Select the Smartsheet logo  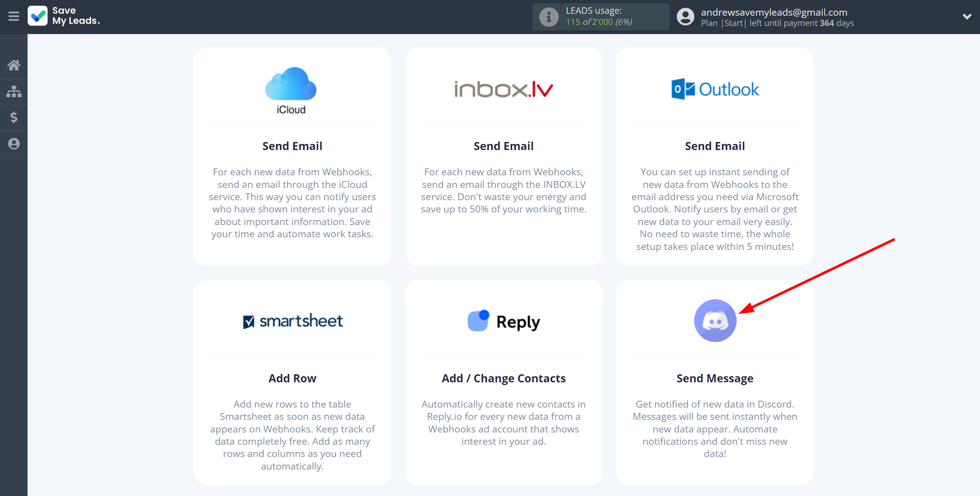[292, 321]
